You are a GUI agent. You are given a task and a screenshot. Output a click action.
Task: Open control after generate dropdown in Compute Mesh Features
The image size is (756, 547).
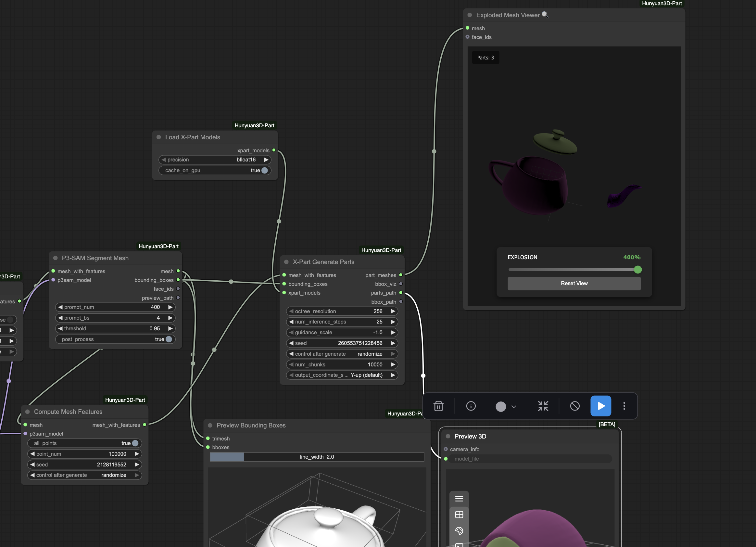(x=85, y=475)
